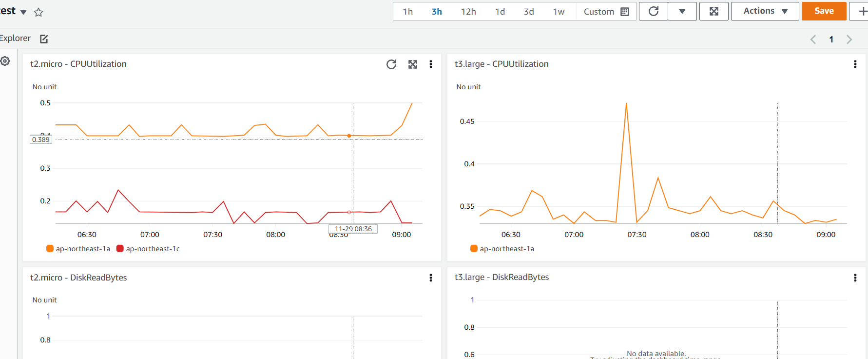Open t3.large CPUUtilization widget options menu
This screenshot has width=868, height=359.
[x=855, y=64]
